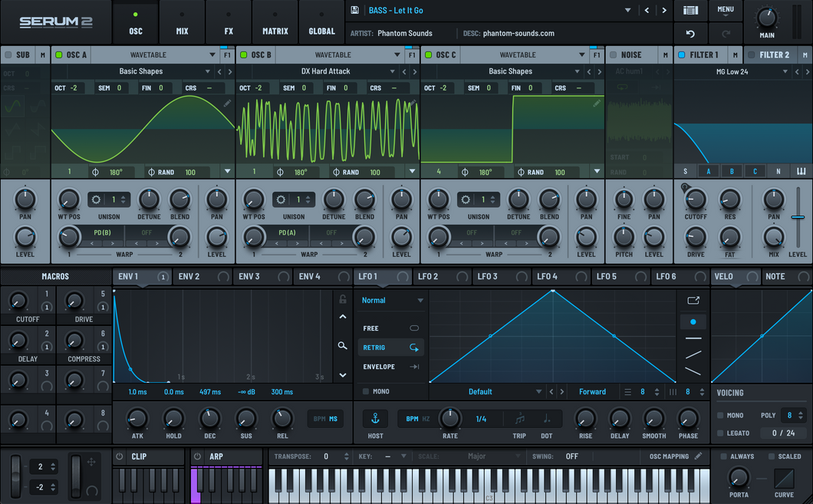Click the SWING OFF value
The width and height of the screenshot is (813, 504).
pos(572,456)
